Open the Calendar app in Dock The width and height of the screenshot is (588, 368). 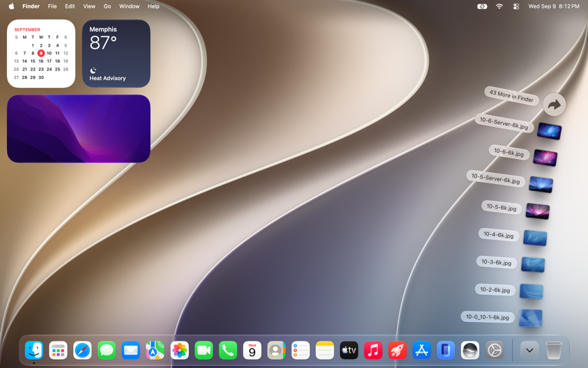[252, 351]
